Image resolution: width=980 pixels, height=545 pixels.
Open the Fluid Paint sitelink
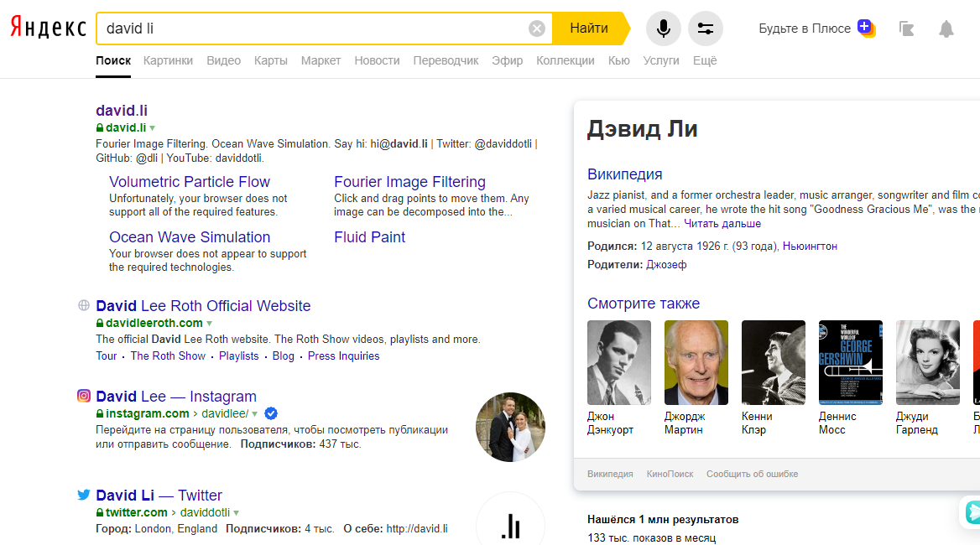tap(369, 237)
